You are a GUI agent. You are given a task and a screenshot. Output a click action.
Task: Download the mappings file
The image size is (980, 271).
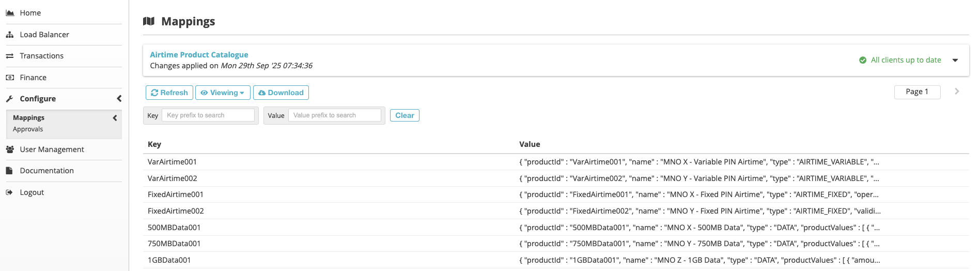[281, 93]
